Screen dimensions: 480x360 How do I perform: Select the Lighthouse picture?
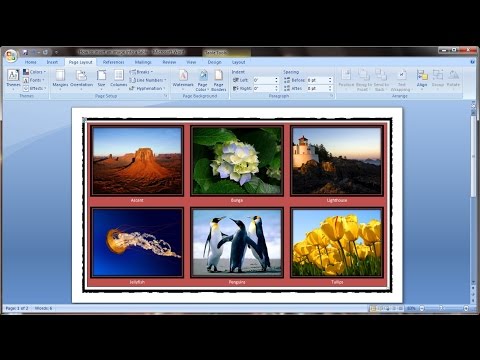[337, 160]
